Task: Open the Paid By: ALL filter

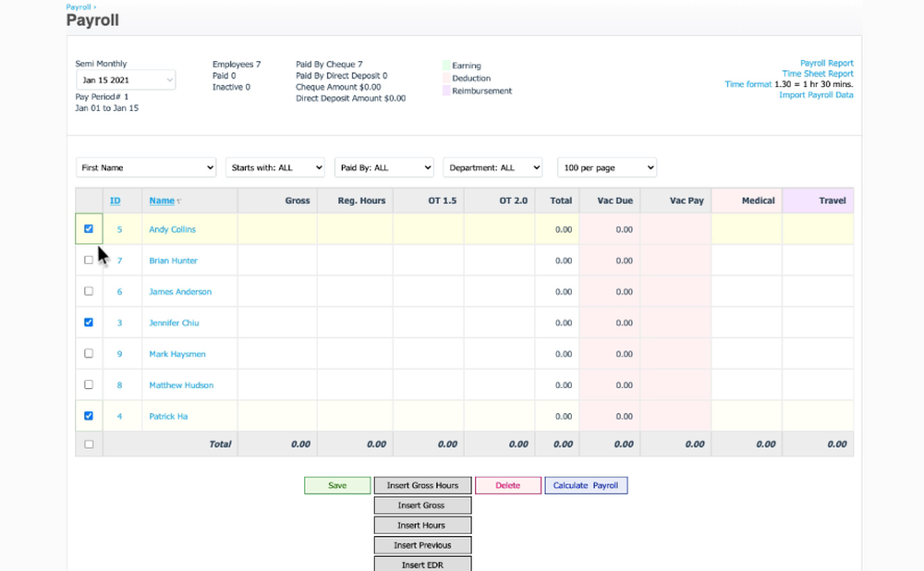Action: pos(383,167)
